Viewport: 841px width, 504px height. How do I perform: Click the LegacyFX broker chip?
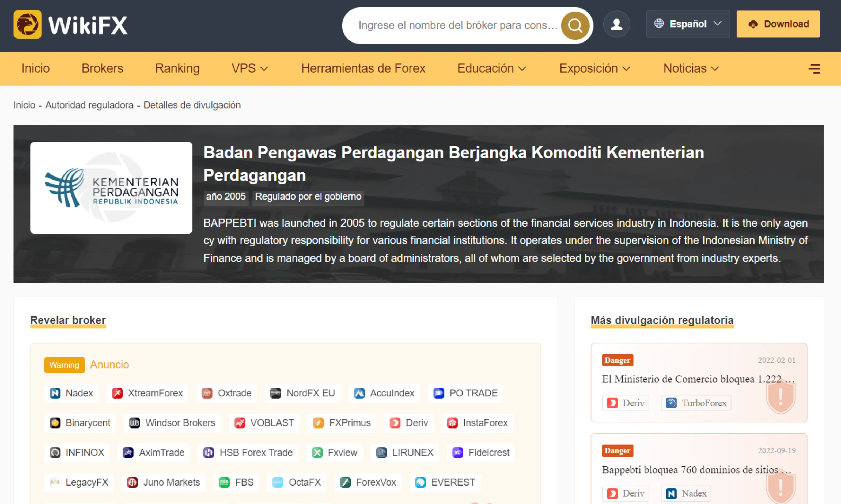click(79, 482)
